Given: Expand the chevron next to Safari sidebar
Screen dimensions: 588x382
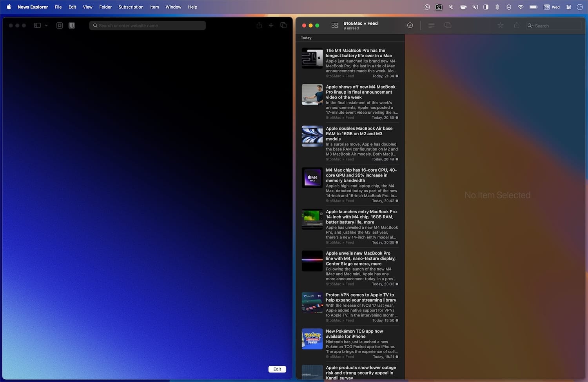Looking at the screenshot, I should click(46, 25).
